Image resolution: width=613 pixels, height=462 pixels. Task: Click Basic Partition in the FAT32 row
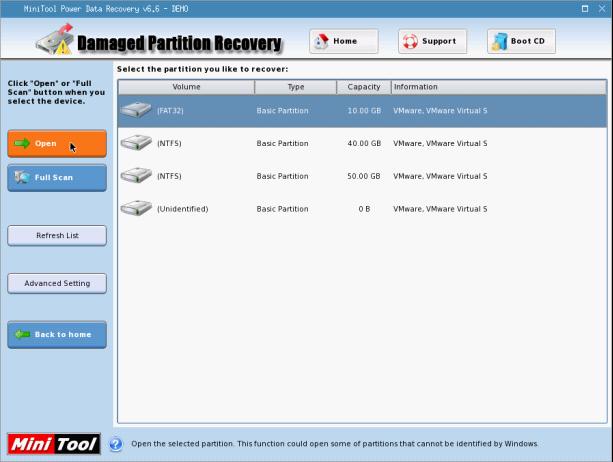click(x=282, y=111)
